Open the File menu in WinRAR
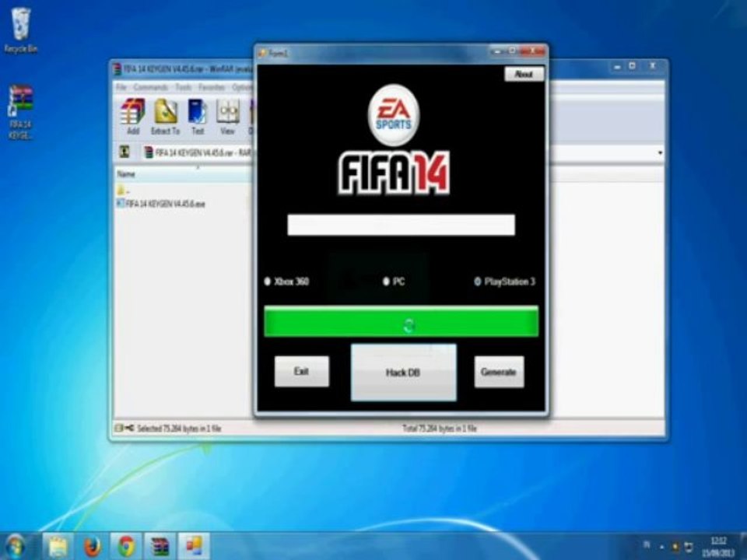The image size is (747, 560). click(121, 87)
